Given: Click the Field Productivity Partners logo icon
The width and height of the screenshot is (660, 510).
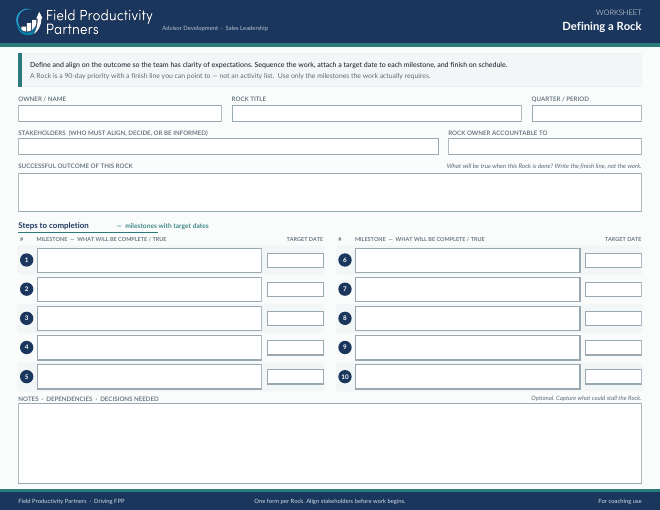Looking at the screenshot, I should (29, 22).
